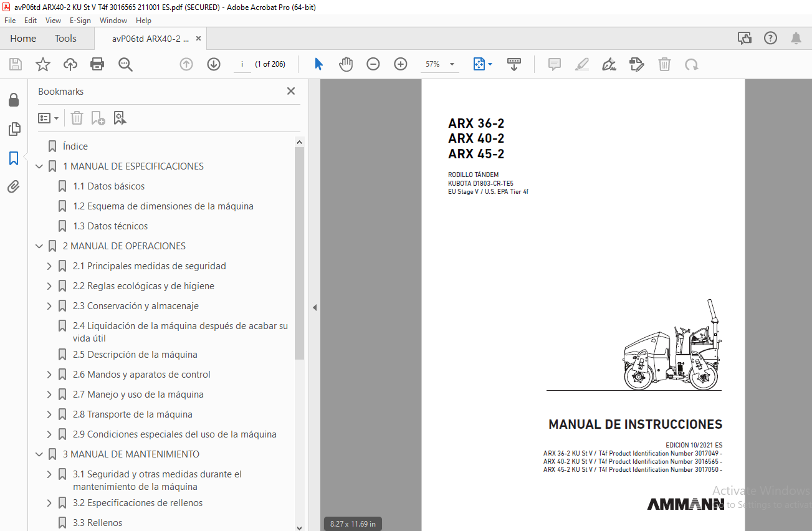Open the File menu

10,21
